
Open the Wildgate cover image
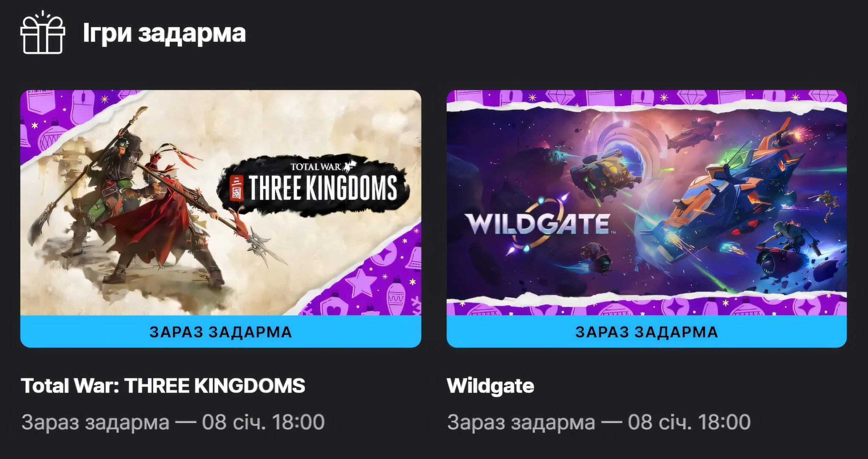(647, 203)
